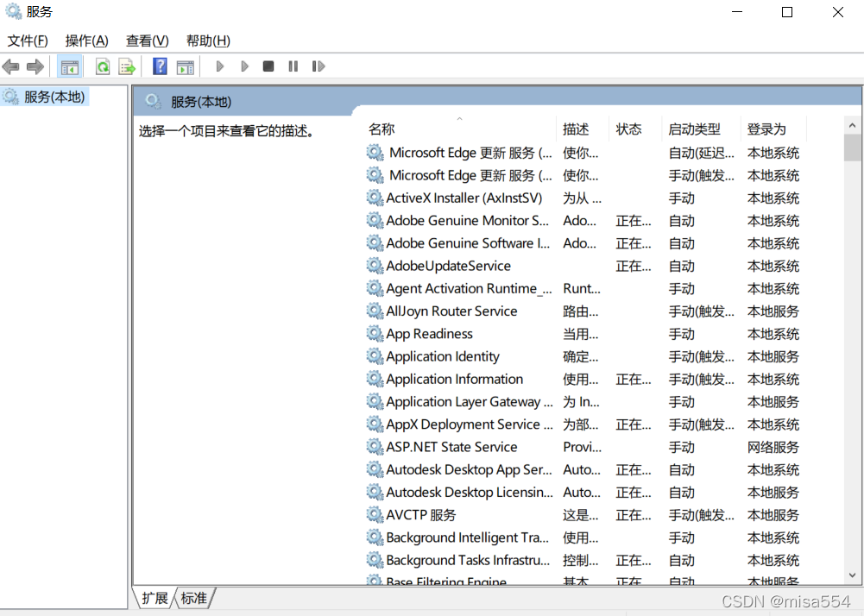Viewport: 864px width, 616px height.
Task: Switch to the 标准 tab
Action: tap(194, 599)
